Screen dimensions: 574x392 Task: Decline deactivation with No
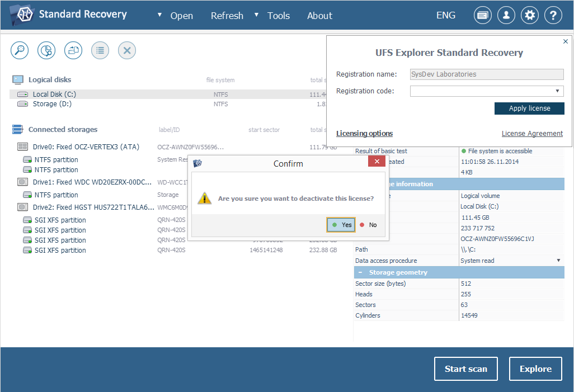coord(369,225)
